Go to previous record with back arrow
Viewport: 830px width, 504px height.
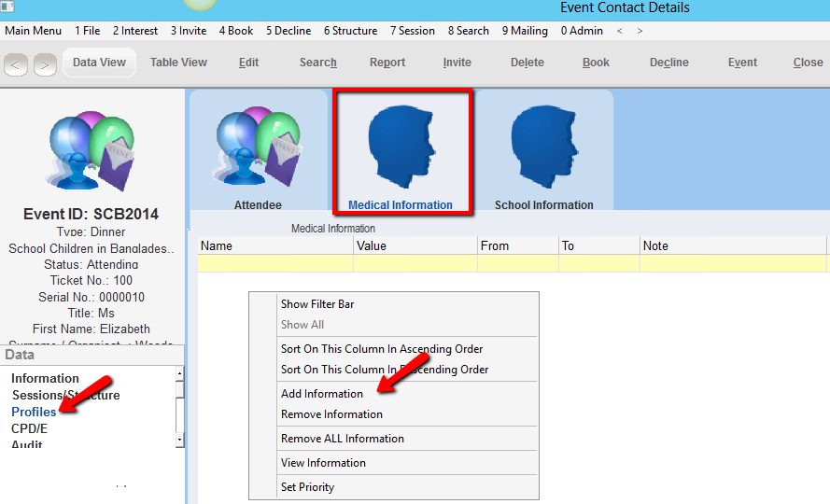[16, 64]
